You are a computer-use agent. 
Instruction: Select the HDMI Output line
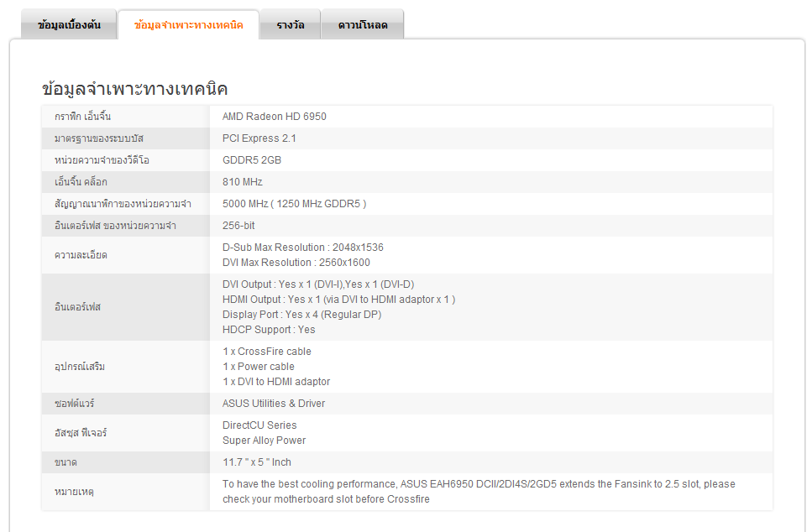click(338, 299)
